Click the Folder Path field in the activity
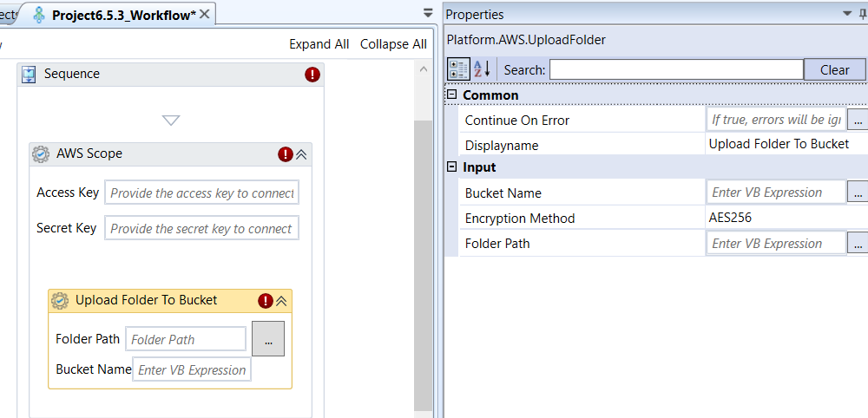Image resolution: width=868 pixels, height=418 pixels. 186,339
